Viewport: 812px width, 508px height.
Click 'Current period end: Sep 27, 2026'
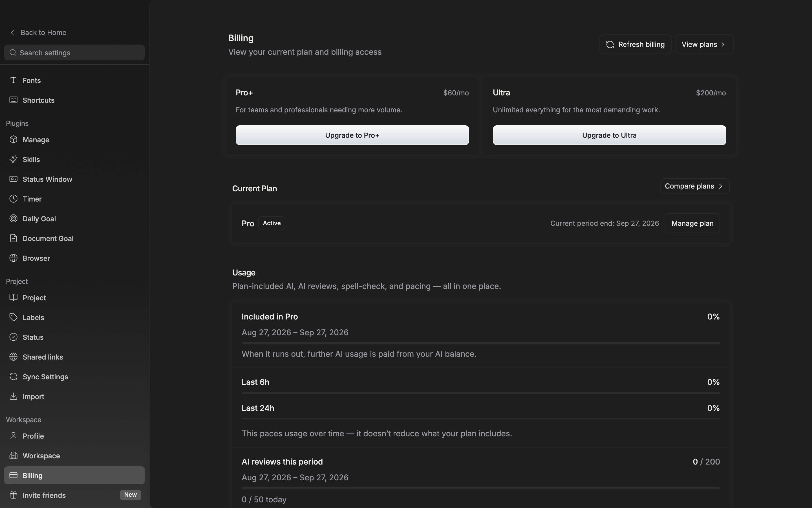coord(605,224)
